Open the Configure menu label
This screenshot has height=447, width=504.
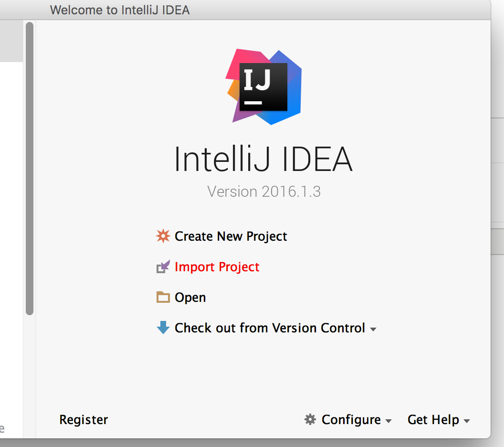click(351, 420)
